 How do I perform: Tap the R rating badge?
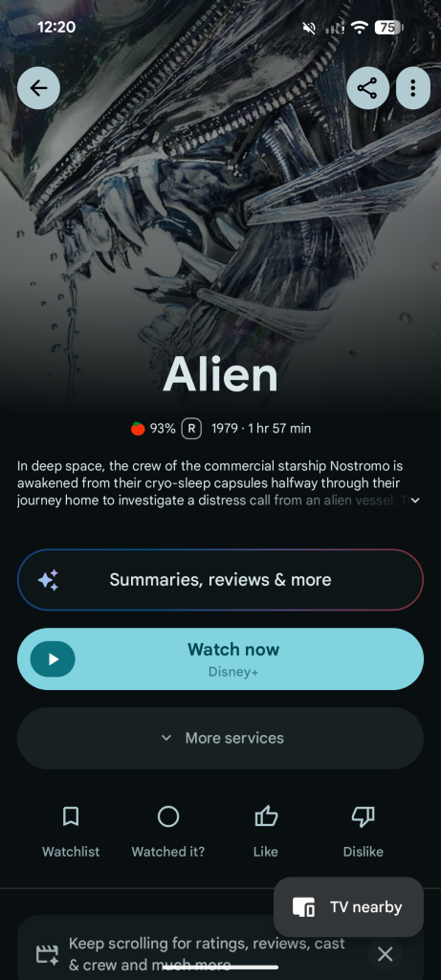tap(191, 429)
